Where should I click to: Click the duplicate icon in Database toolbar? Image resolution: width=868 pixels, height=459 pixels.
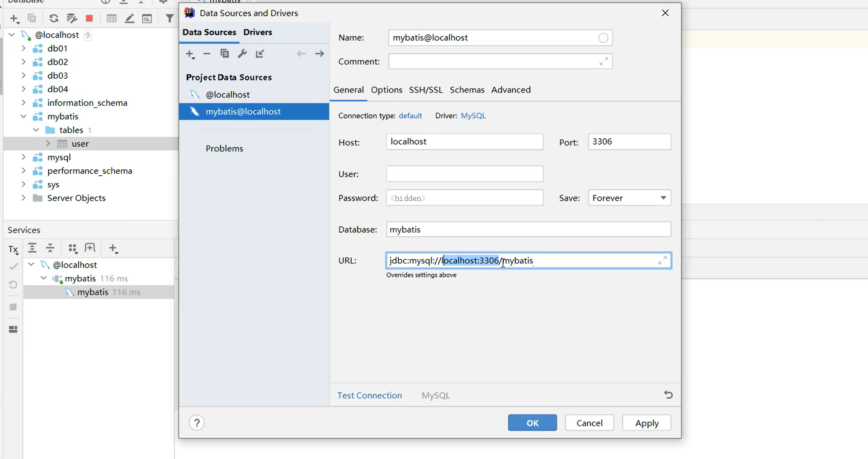click(x=32, y=18)
